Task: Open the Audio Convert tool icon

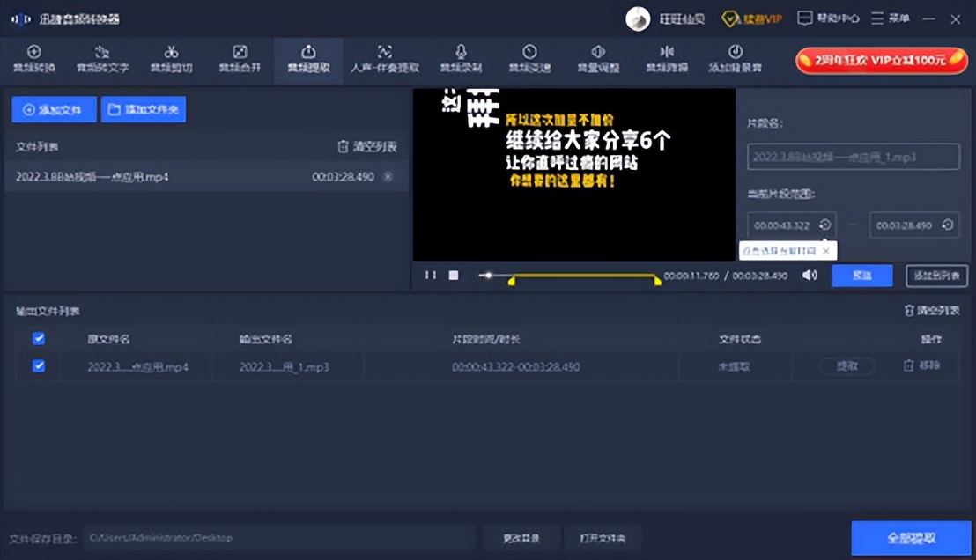Action: (34, 58)
